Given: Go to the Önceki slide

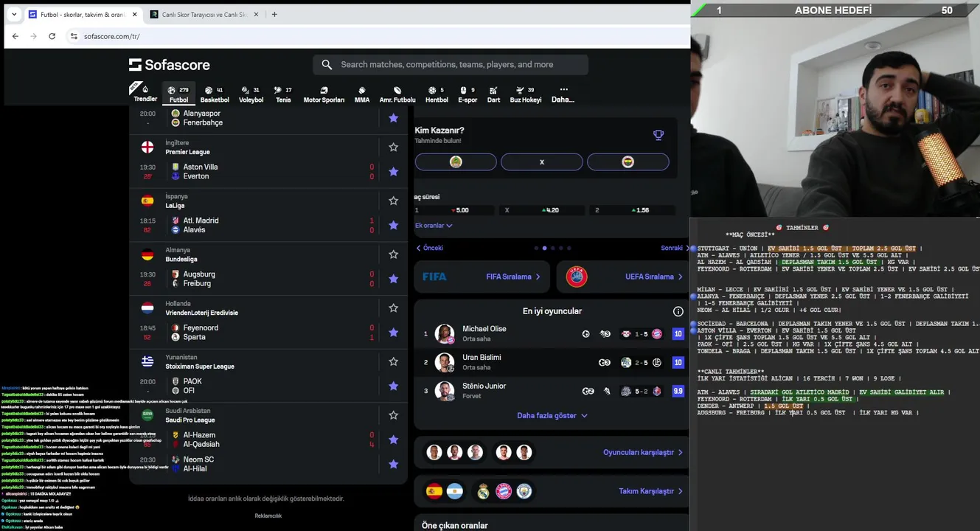Looking at the screenshot, I should (x=430, y=248).
